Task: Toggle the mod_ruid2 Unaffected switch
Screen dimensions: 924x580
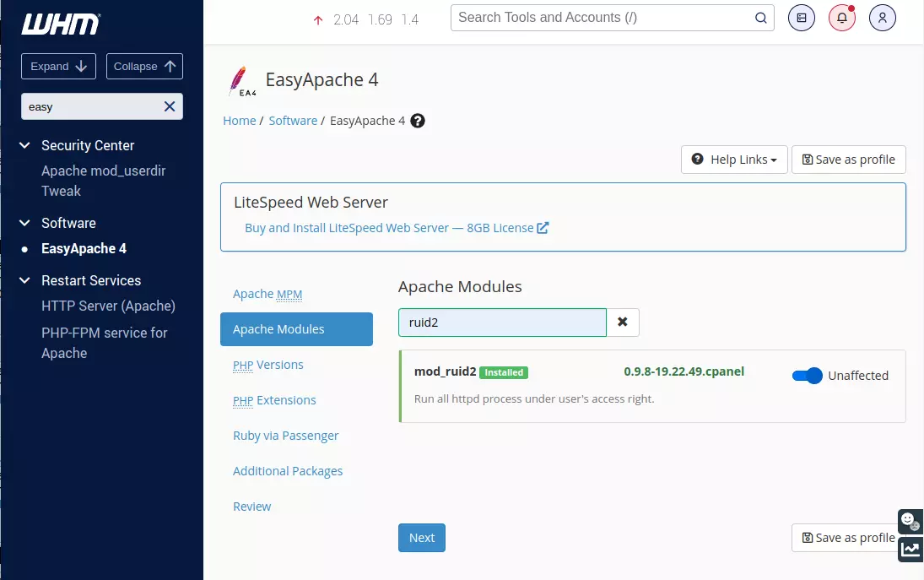Action: point(807,375)
